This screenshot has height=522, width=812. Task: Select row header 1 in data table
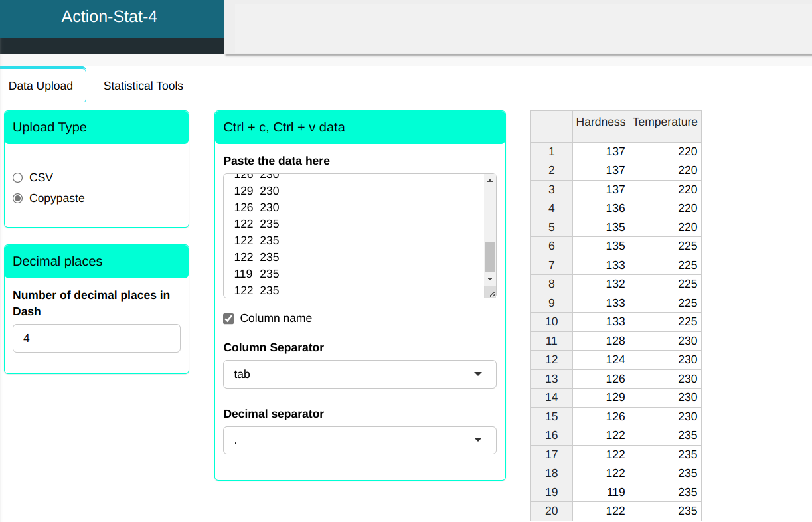point(551,152)
